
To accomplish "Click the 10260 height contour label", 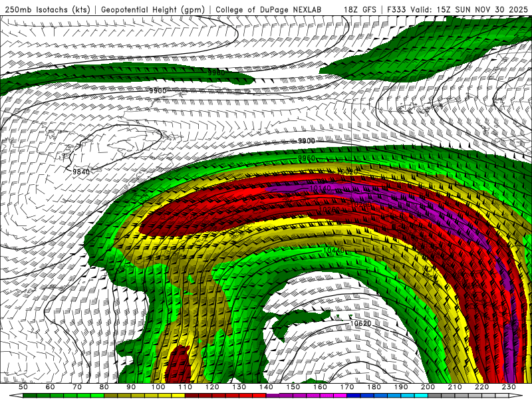I will click(x=329, y=210).
